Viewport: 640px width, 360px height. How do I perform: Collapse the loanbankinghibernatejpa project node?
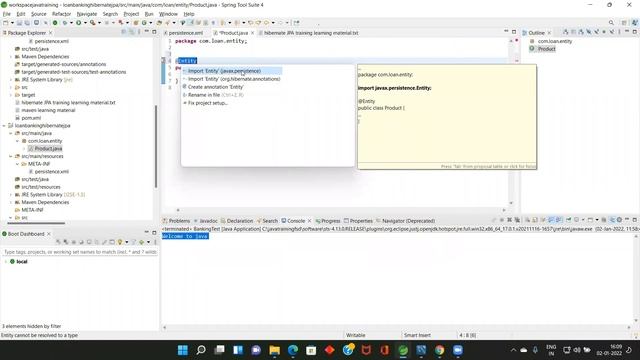(x=4, y=126)
